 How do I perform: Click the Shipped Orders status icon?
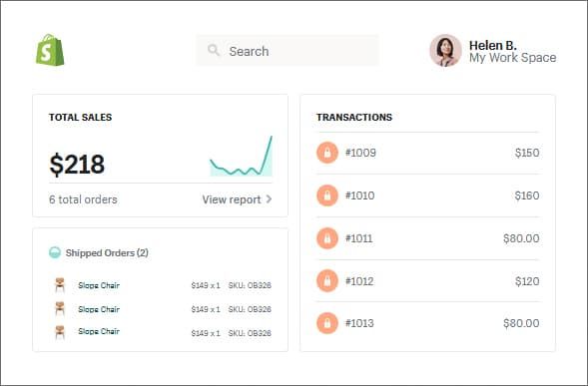[x=55, y=252]
